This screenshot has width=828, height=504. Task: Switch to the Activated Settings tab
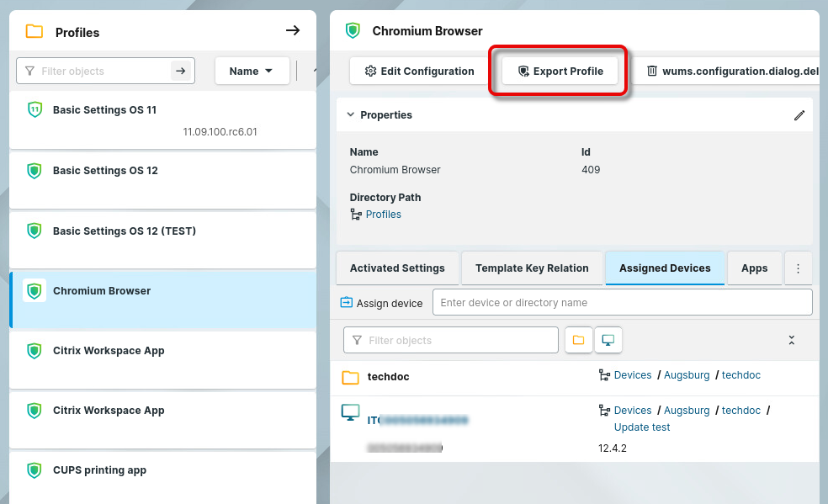pyautogui.click(x=397, y=268)
